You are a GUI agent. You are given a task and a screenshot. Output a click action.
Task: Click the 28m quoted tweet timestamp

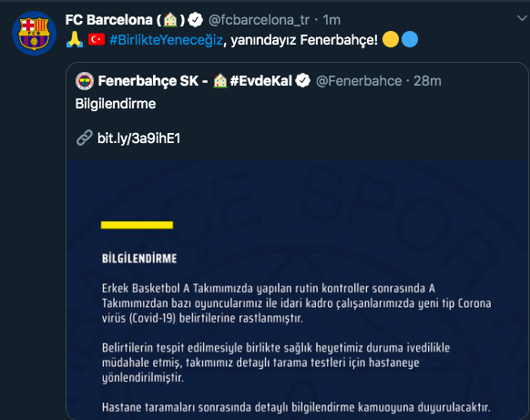[427, 81]
